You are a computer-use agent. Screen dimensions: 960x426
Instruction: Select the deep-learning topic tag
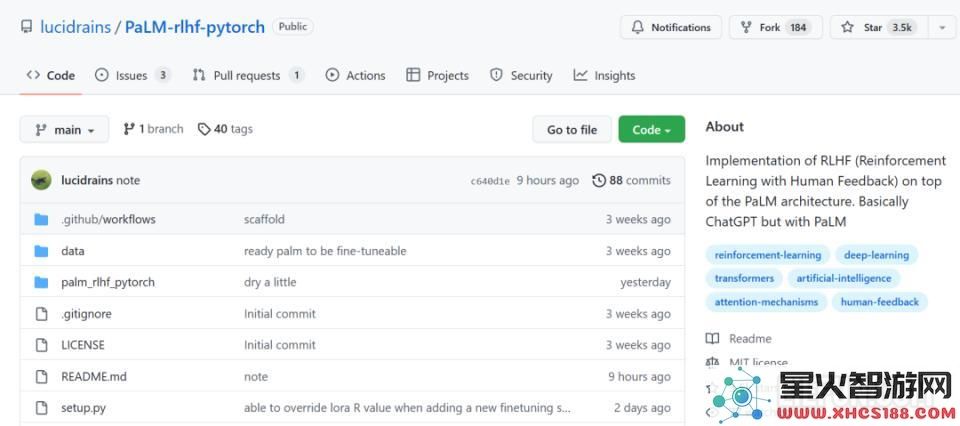[876, 255]
